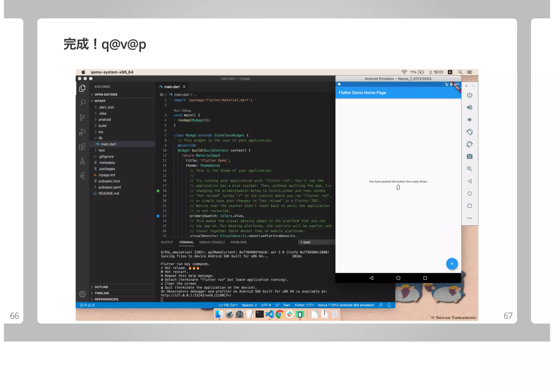Screen dimensions: 554x392
Task: Tap the Android home navigation button
Action: pos(398,278)
